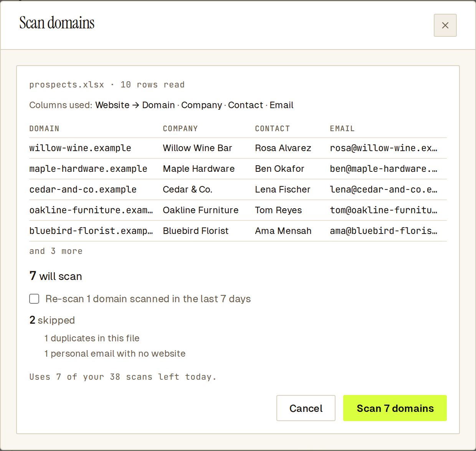Click the '2 skipped' summary
Screen dimensions: 476x451
[x=52, y=320]
